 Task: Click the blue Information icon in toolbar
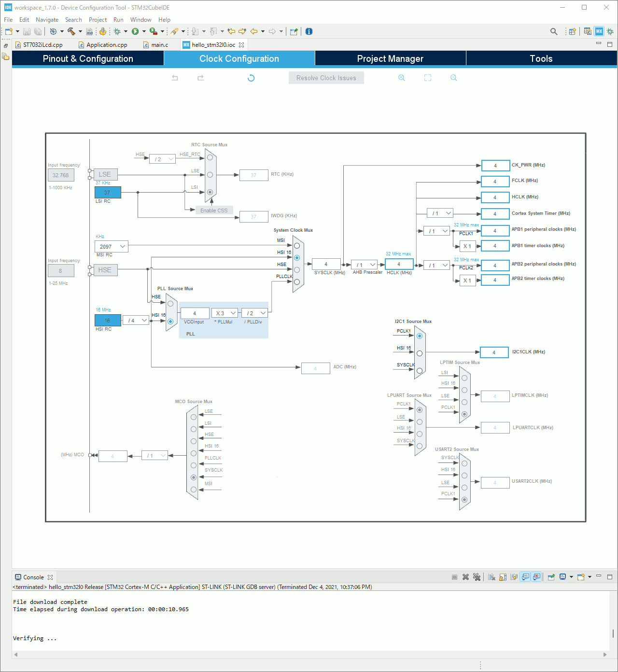[x=309, y=31]
